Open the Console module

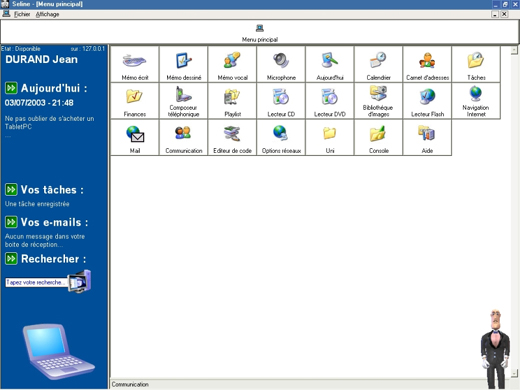pos(378,138)
